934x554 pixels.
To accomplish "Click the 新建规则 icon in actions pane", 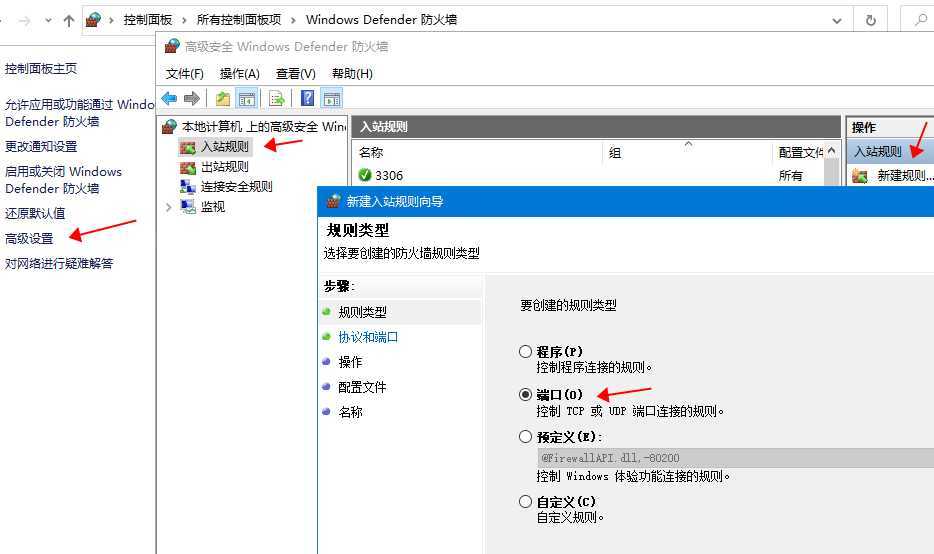I will click(860, 176).
